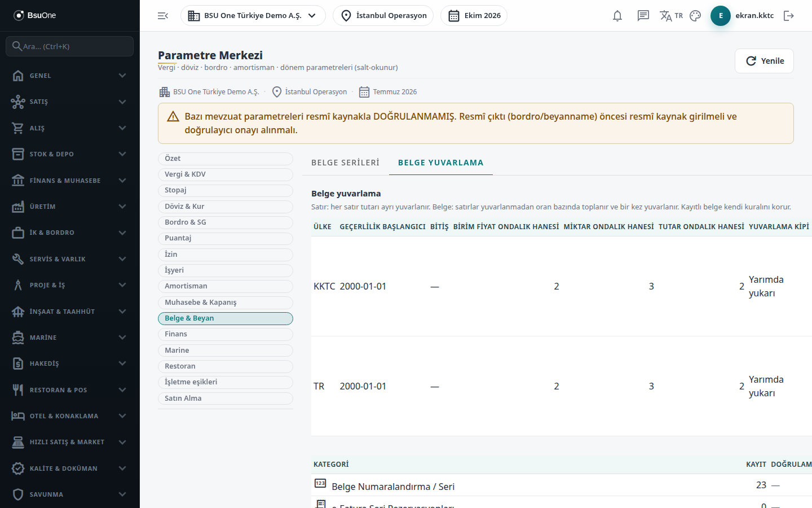This screenshot has width=812, height=508.
Task: Open the Ekim 2026 period selector
Action: [x=474, y=16]
